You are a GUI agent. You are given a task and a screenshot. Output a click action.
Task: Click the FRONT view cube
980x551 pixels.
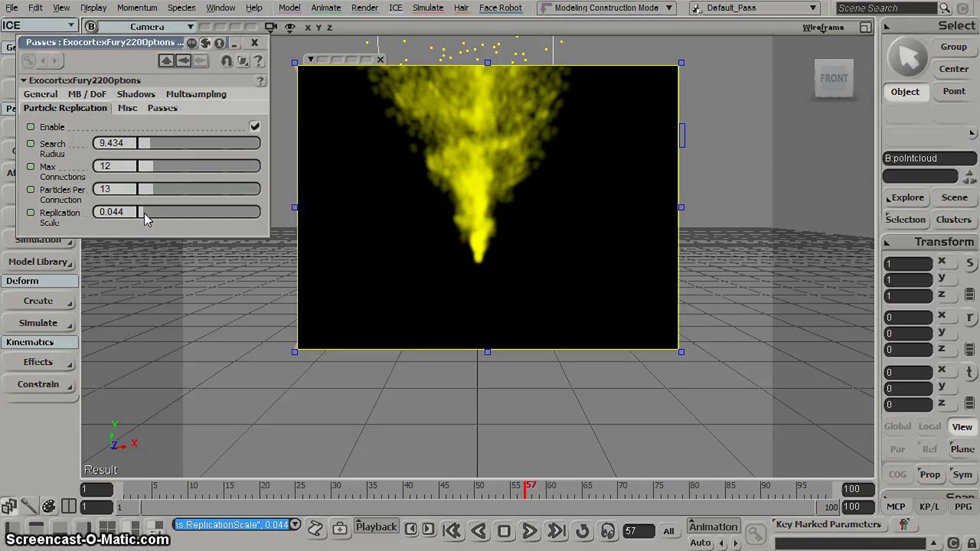click(x=834, y=78)
